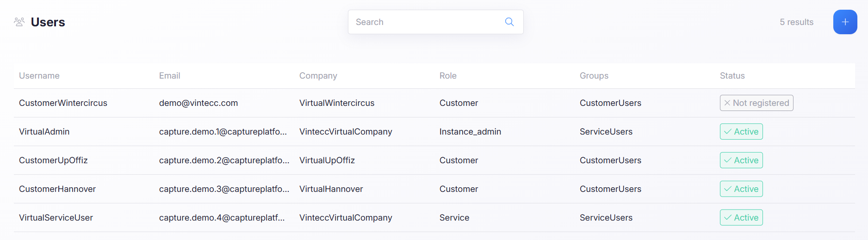868x240 pixels.
Task: Click the search magnifier icon
Action: pyautogui.click(x=509, y=22)
